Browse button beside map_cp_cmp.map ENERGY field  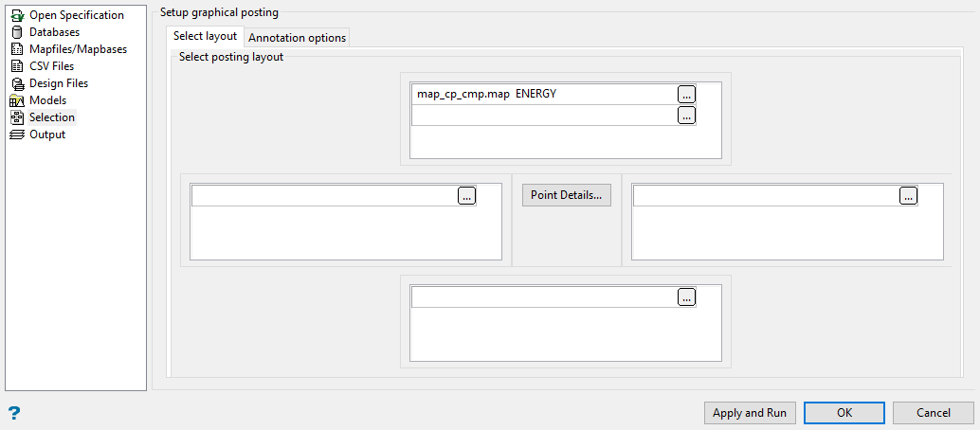pos(686,95)
